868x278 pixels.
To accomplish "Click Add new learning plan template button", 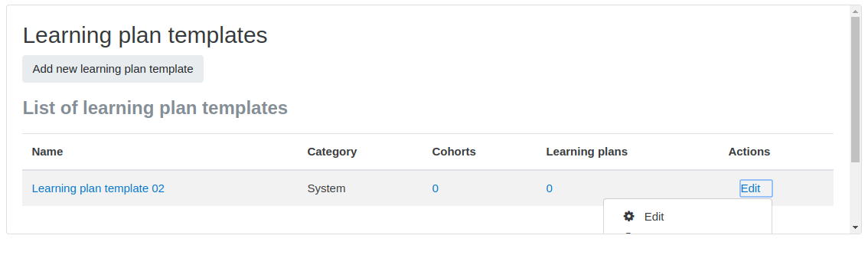I will (x=113, y=69).
